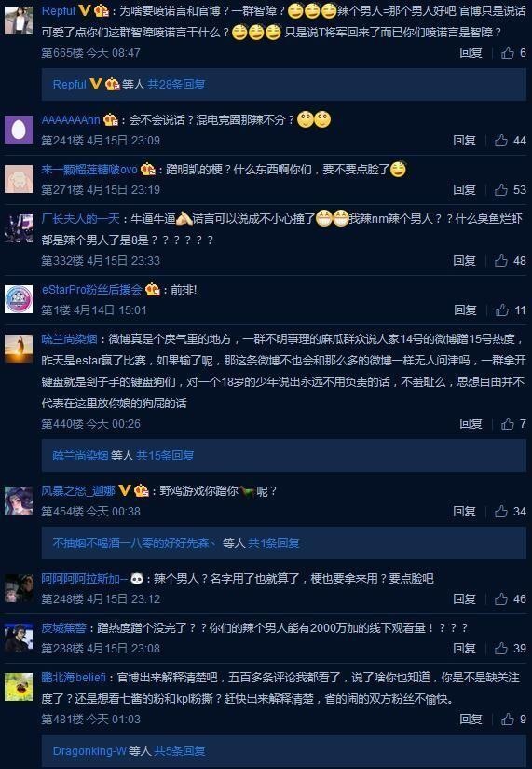The image size is (532, 769).
Task: Open 风暴之怒_迦娜 avatar image
Action: tap(19, 501)
